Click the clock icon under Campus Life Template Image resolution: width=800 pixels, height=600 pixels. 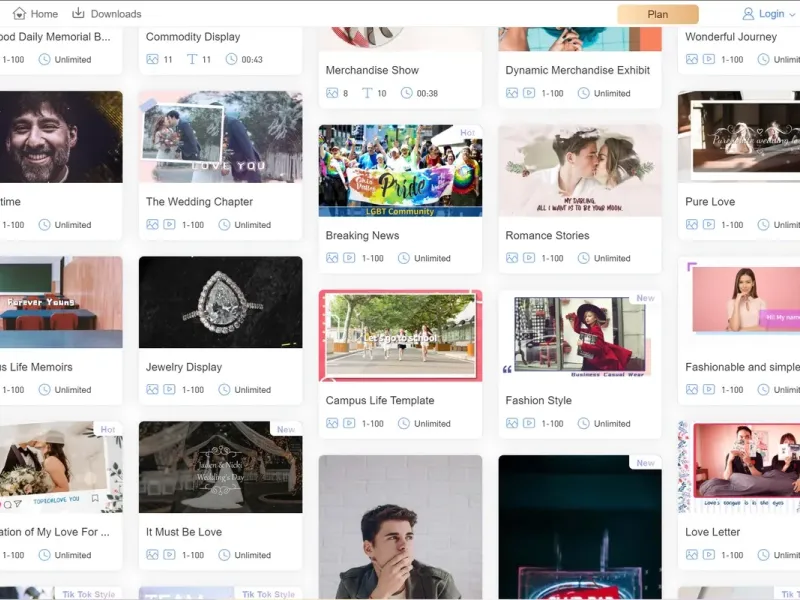[x=404, y=423]
